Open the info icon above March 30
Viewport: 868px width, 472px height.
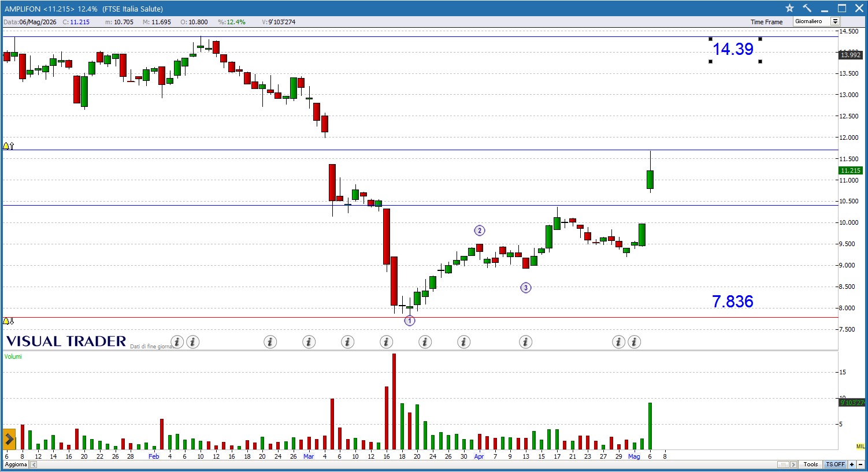(463, 342)
